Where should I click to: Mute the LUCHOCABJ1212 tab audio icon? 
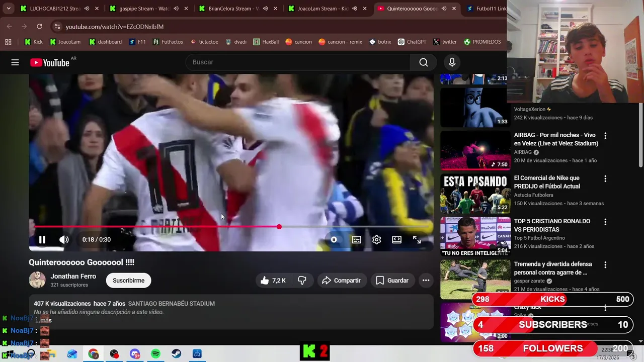tap(87, 9)
